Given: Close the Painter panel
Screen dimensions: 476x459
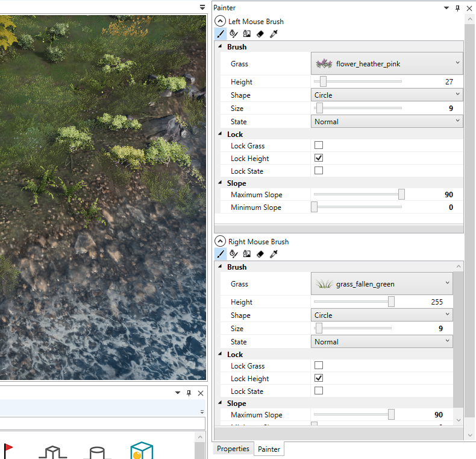Looking at the screenshot, I should tap(469, 8).
